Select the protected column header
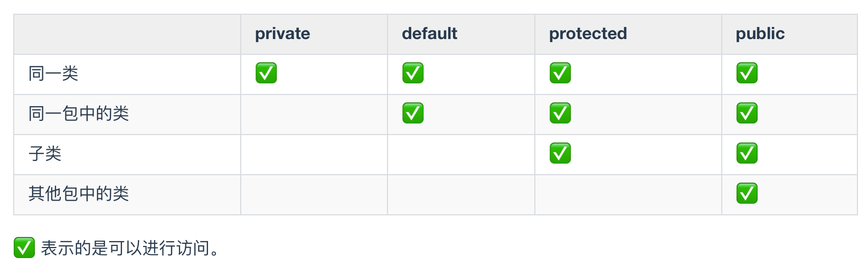 coord(588,34)
